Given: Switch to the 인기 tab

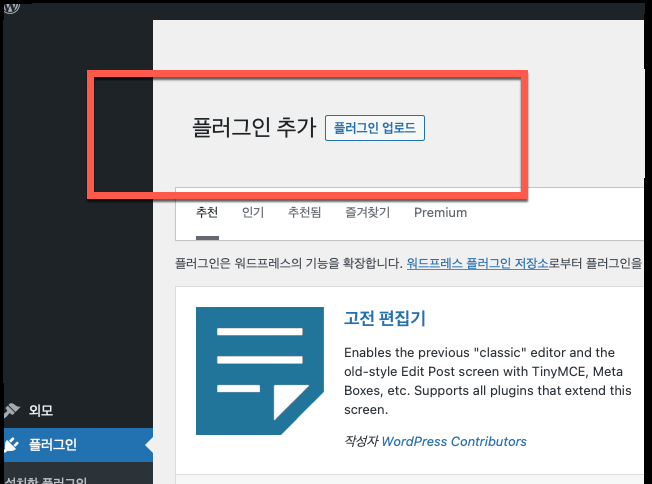Looking at the screenshot, I should click(253, 212).
